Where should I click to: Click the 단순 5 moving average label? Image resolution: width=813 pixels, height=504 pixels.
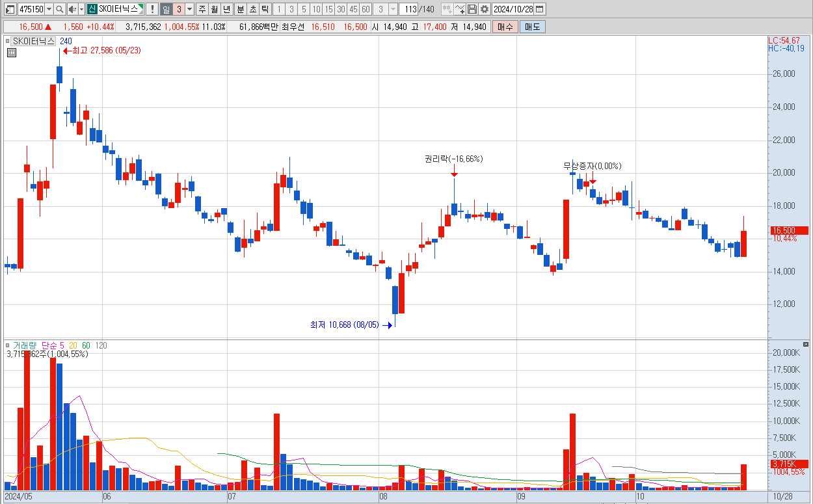53,345
